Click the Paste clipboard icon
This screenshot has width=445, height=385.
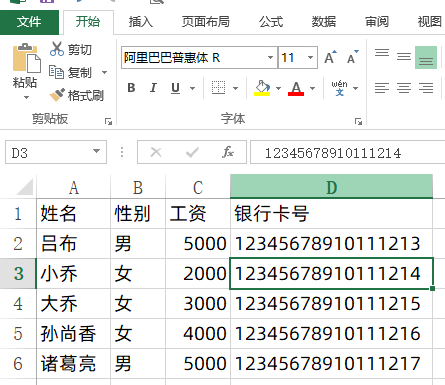[x=26, y=58]
